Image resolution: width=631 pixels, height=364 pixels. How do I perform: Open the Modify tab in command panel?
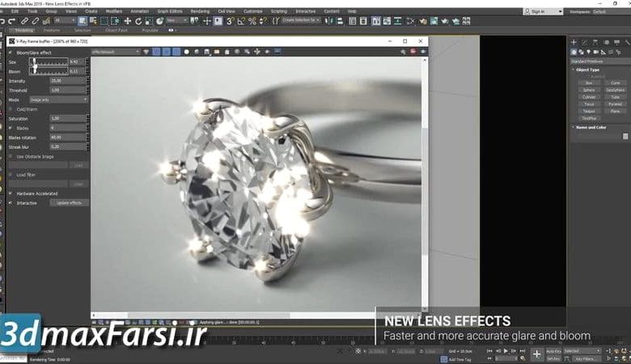pos(585,42)
